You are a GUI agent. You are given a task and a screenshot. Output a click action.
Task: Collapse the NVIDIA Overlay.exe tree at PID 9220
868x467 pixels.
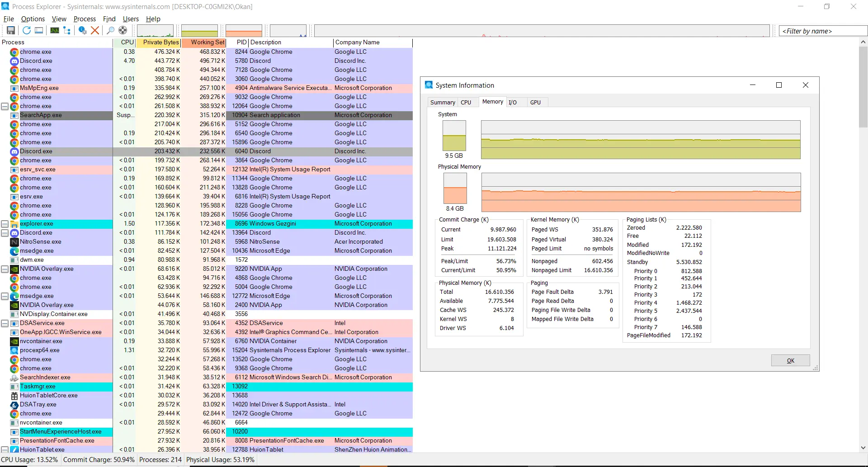click(x=5, y=269)
